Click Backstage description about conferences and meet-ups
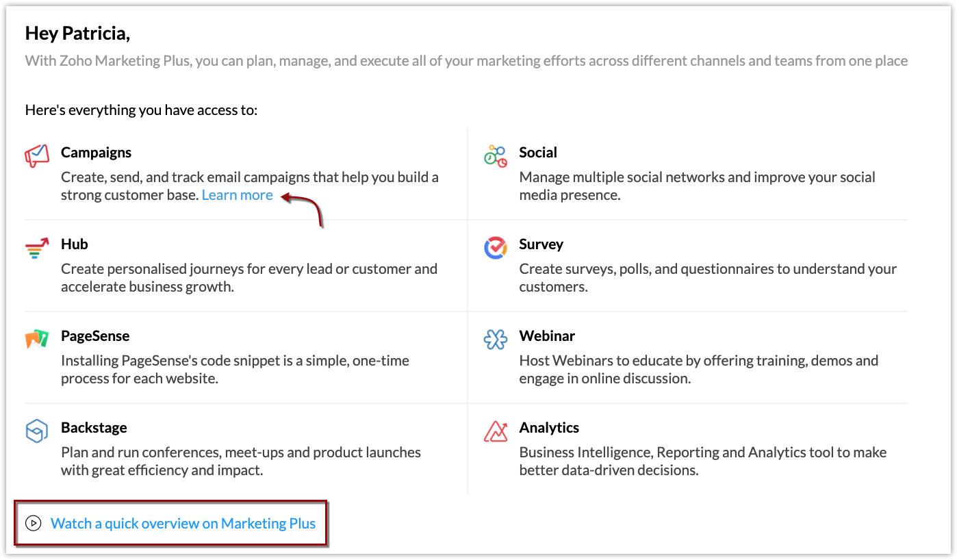Screen dimensions: 957x560 click(x=241, y=461)
